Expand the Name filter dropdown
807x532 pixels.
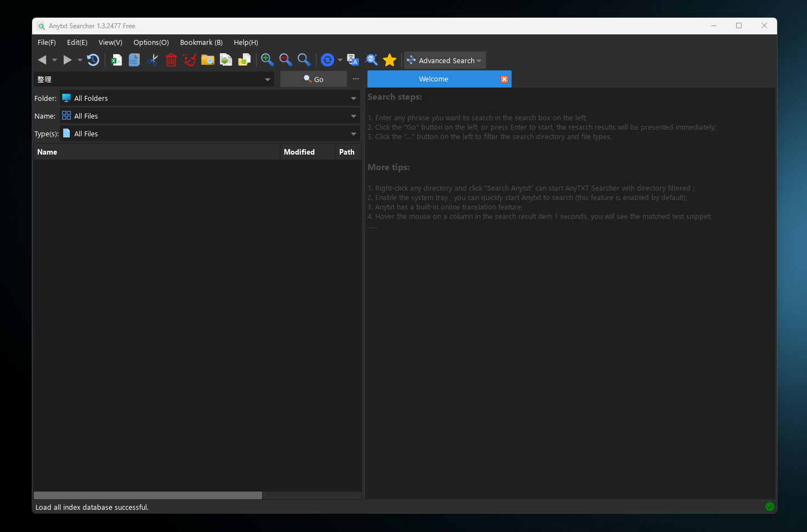tap(353, 116)
